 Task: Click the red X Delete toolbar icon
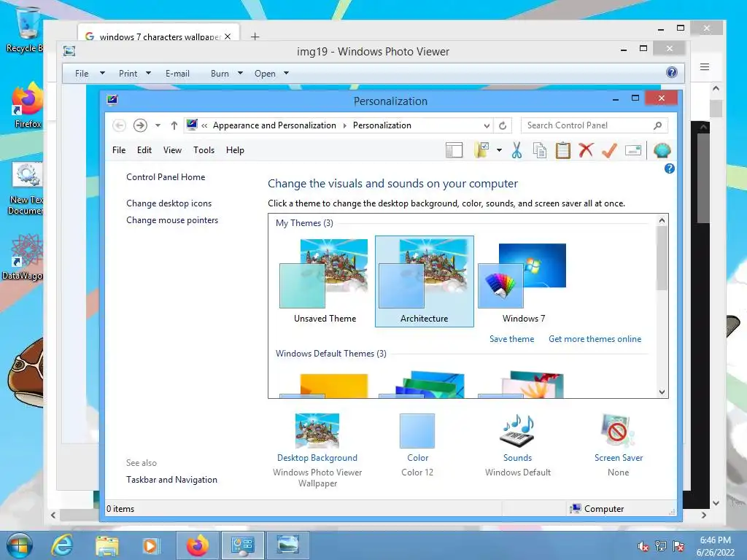click(586, 150)
